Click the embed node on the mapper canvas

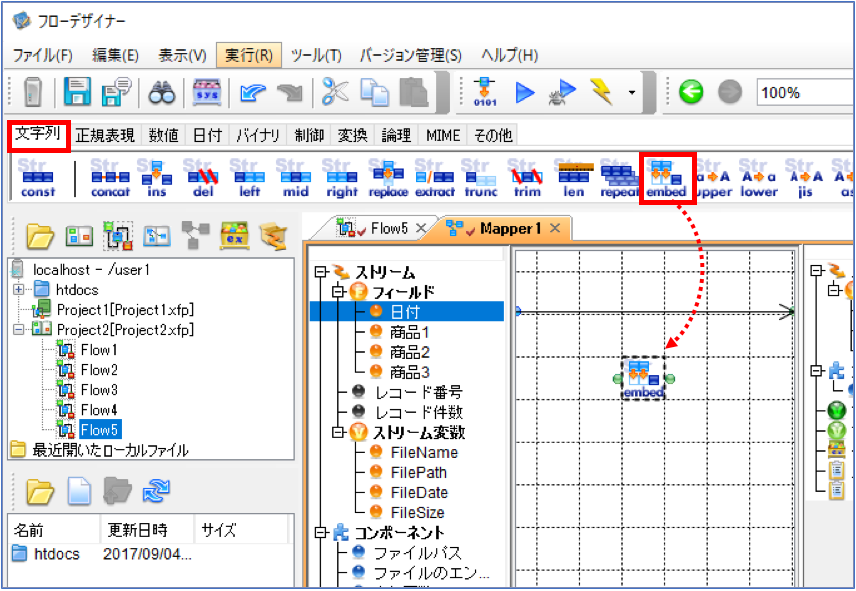pos(644,379)
